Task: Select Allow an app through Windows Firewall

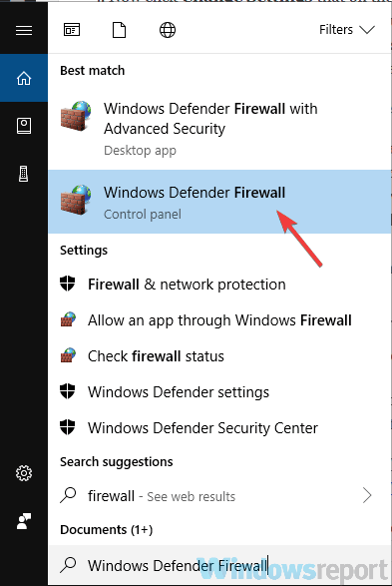Action: click(219, 320)
